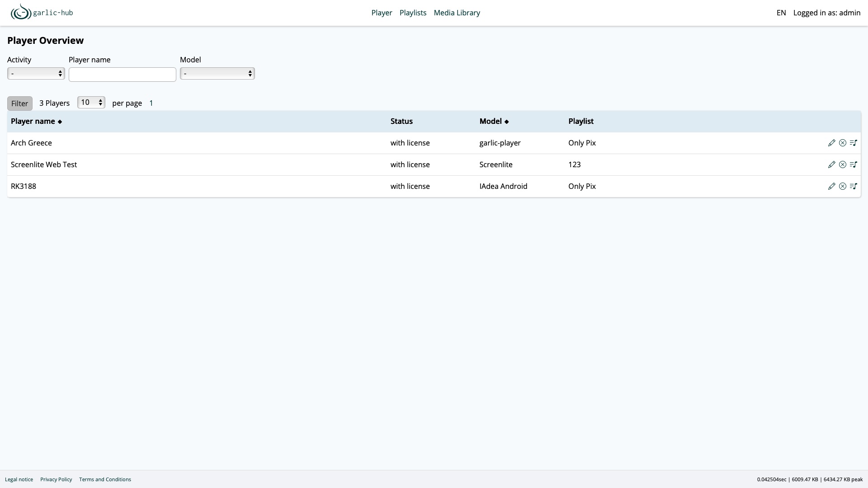Focus the Player name input field
Image resolution: width=868 pixels, height=488 pixels.
click(x=123, y=75)
